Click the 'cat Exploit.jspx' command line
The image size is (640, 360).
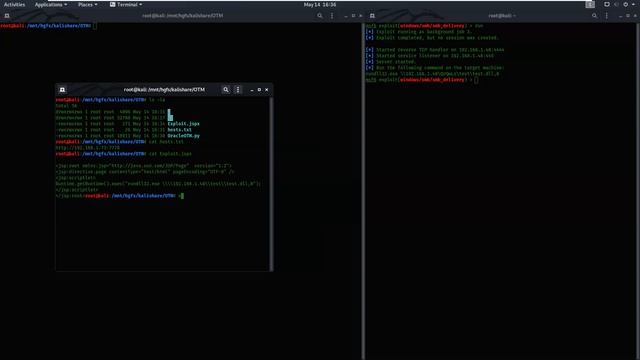coord(124,154)
